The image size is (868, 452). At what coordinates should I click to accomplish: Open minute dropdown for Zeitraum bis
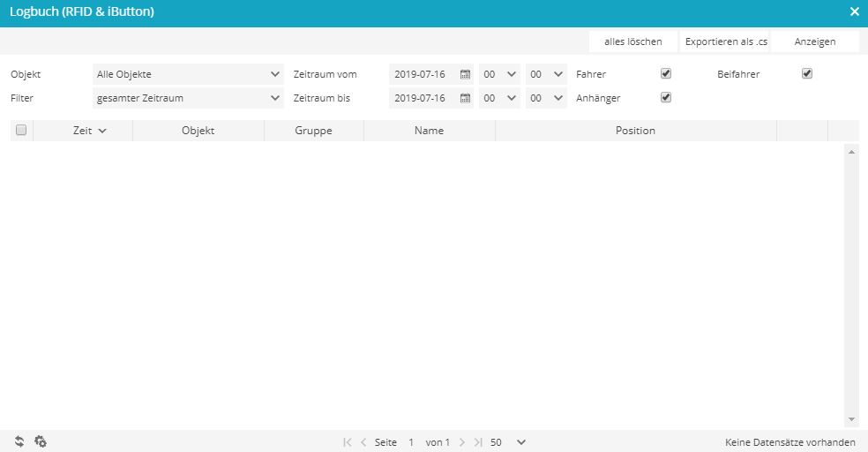546,98
